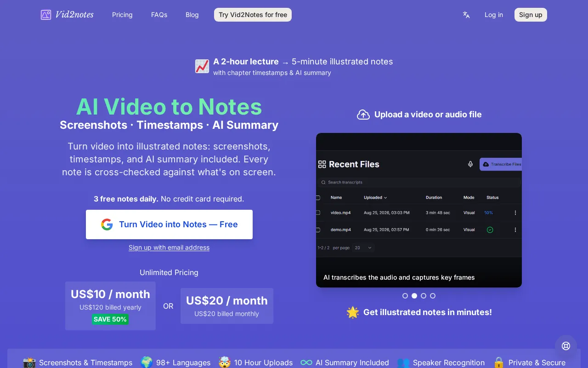The width and height of the screenshot is (588, 368).
Task: Open the language translation switcher
Action: click(x=466, y=15)
